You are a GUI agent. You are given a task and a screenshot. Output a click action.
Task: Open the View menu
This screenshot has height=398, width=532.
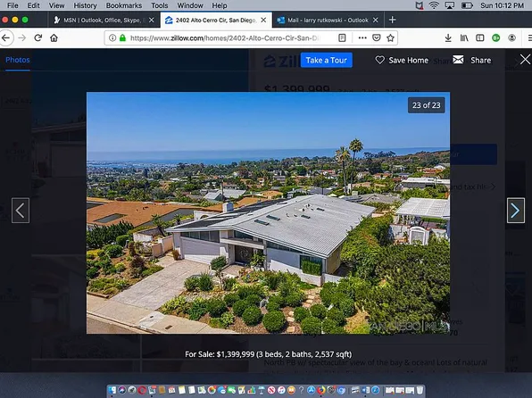pyautogui.click(x=56, y=5)
